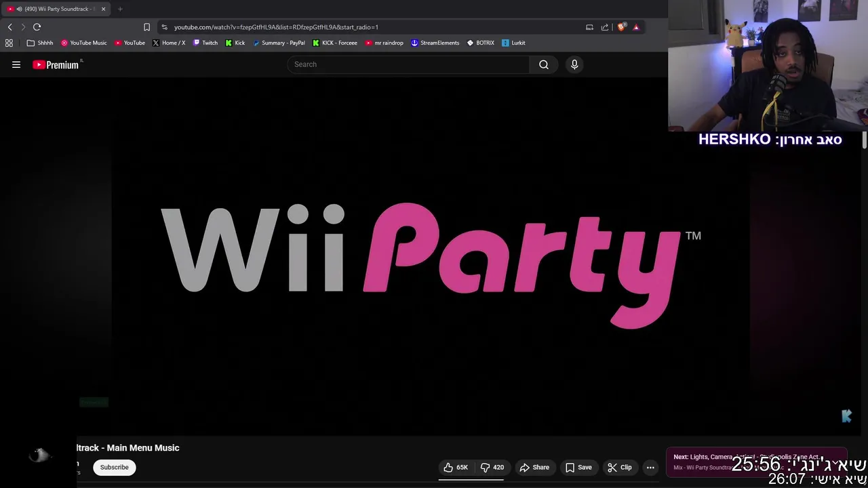Viewport: 868px width, 488px height.
Task: Save video to a playlist
Action: click(578, 467)
